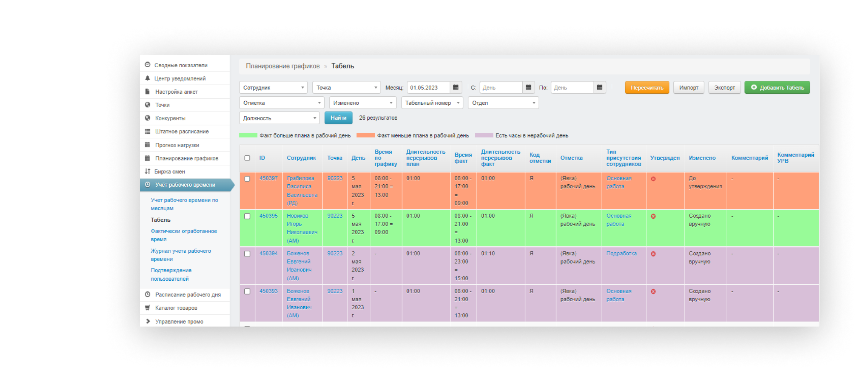Screen dimensions: 868x382
Task: Click purple legend swatch for нерабочий день
Action: click(484, 135)
